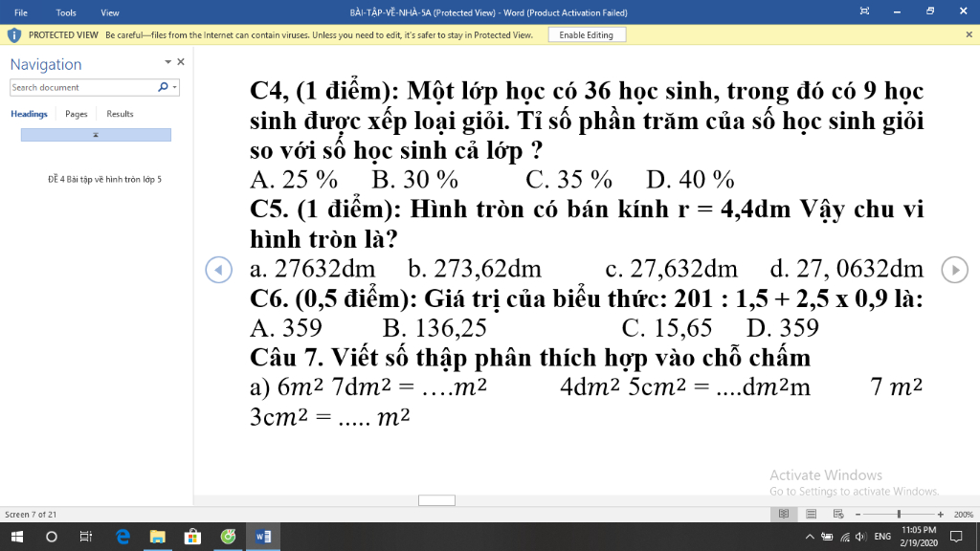Click the battery tray icon
Image resolution: width=980 pixels, height=551 pixels.
827,537
